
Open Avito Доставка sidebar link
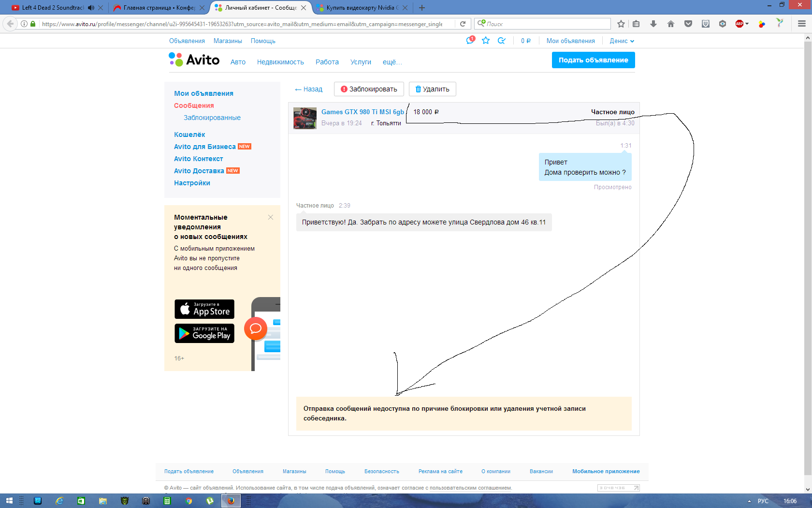199,171
